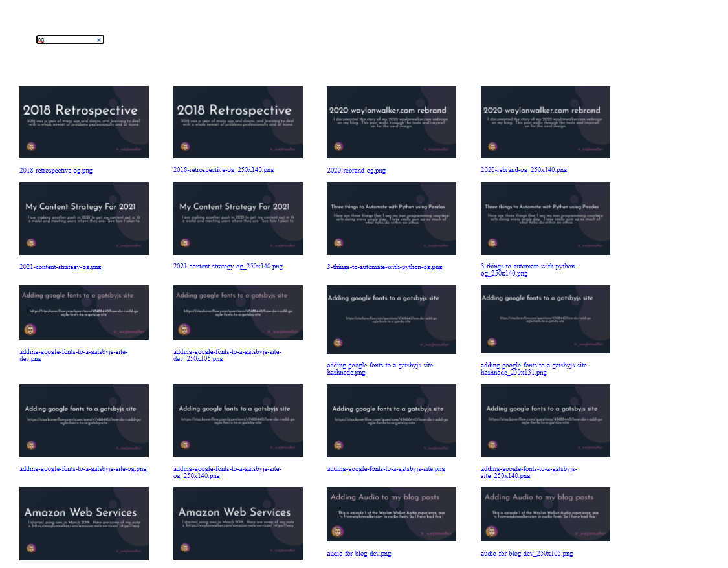This screenshot has width=728, height=568.
Task: Open the adding-google-fonts-to-a-gatsbyjs-site.png link
Action: 386,469
